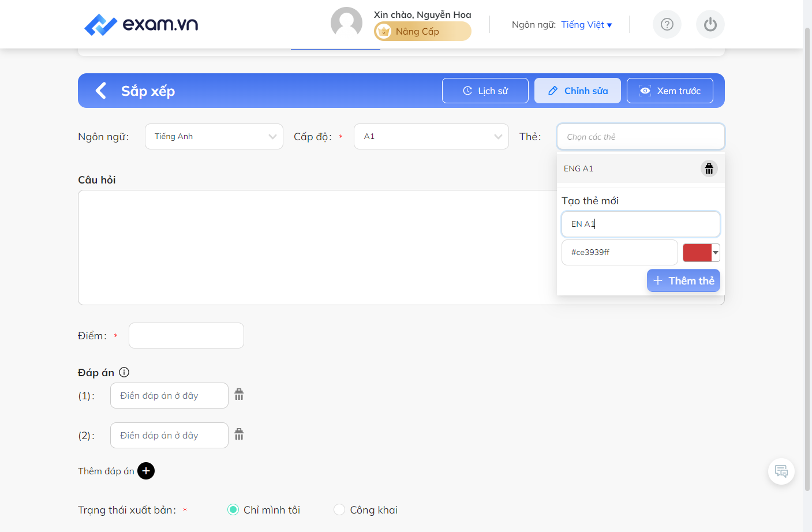
Task: Click the Chỉnh sửa edit button
Action: click(578, 91)
